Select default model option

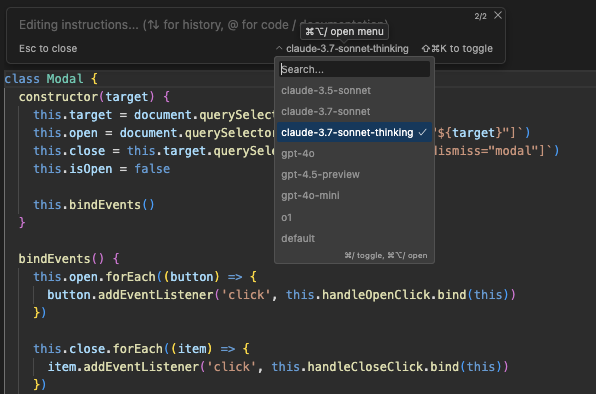coord(354,238)
